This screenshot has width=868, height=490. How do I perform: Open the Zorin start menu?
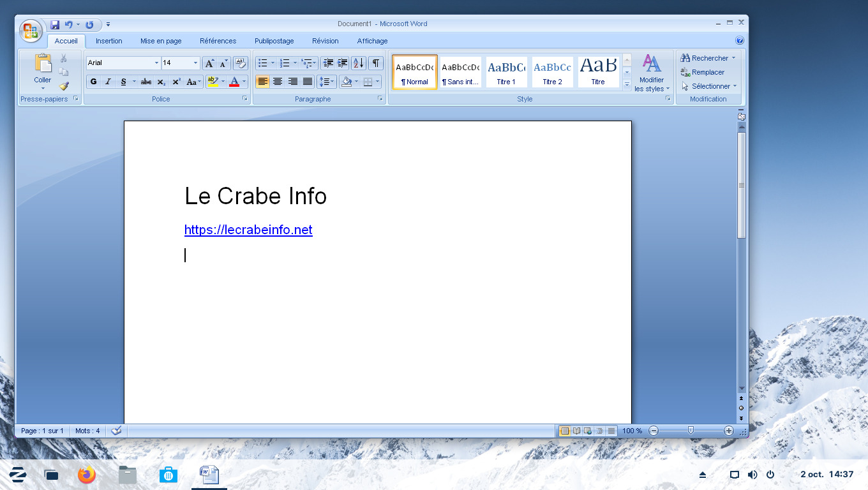(x=17, y=475)
